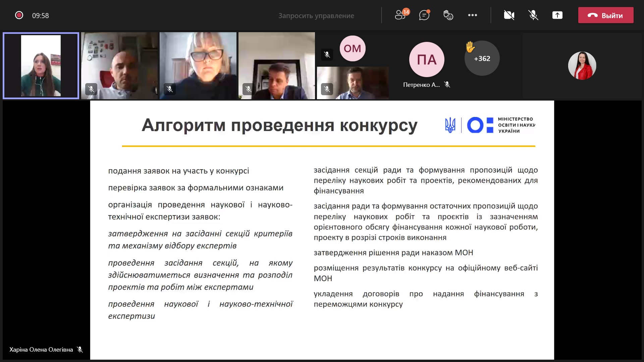Toggle the camera on

coord(509,15)
